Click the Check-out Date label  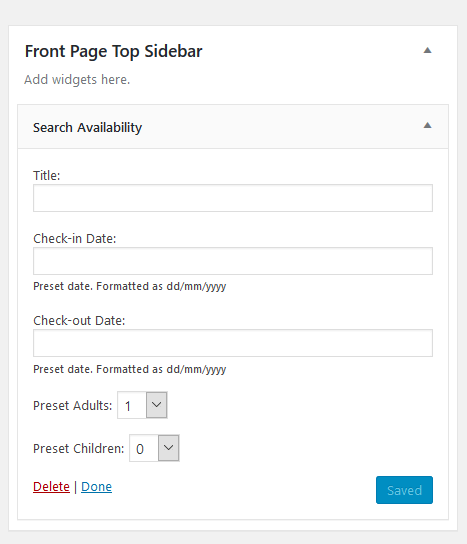point(79,321)
